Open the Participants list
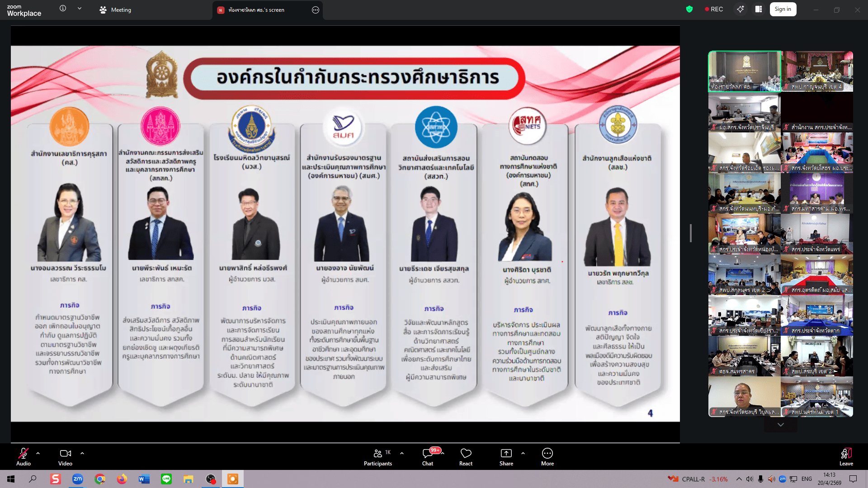Viewport: 868px width, 488px height. (x=378, y=454)
